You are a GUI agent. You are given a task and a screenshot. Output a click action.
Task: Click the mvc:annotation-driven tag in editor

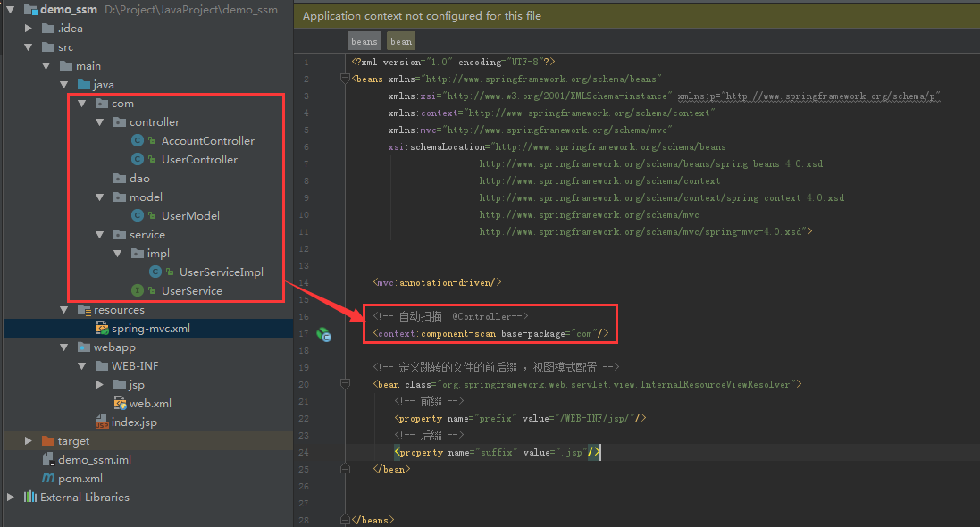click(x=437, y=282)
